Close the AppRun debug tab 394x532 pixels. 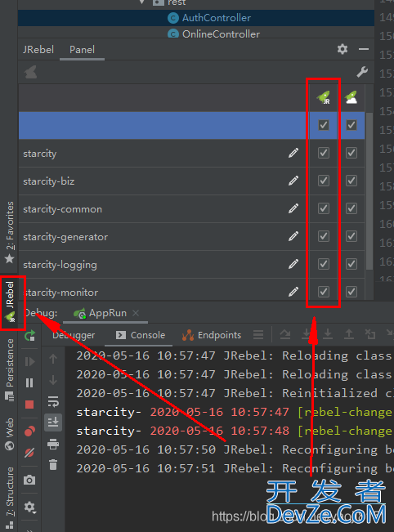point(136,313)
